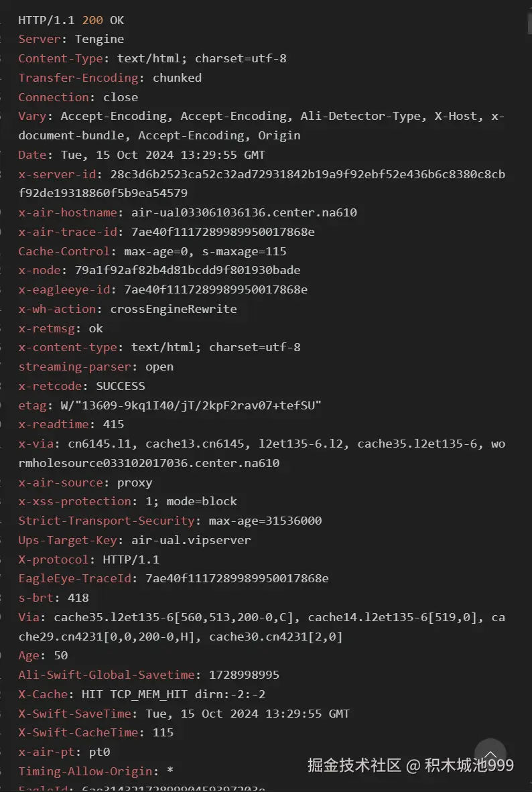Screen dimensions: 532x792
Task: Click the scroll-to-top arrow button
Action: click(x=490, y=756)
